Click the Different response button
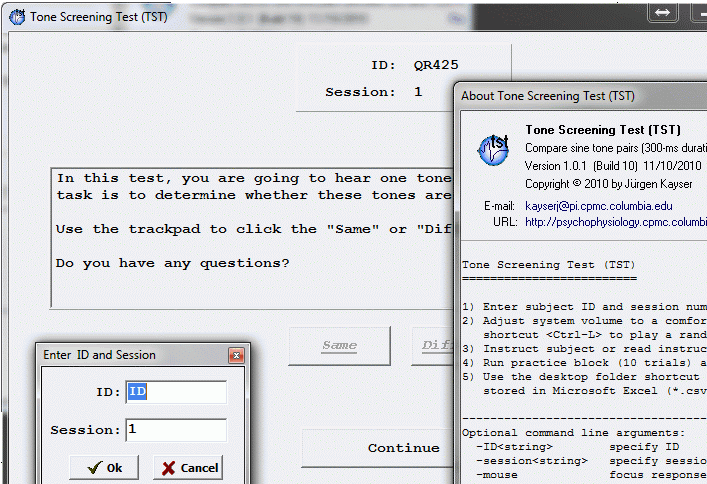 433,346
